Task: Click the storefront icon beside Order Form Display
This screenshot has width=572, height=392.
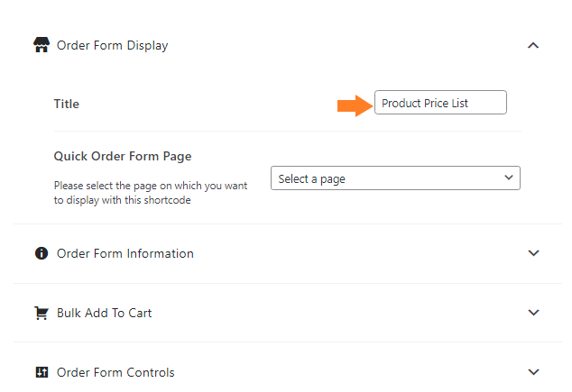Action: click(x=42, y=45)
